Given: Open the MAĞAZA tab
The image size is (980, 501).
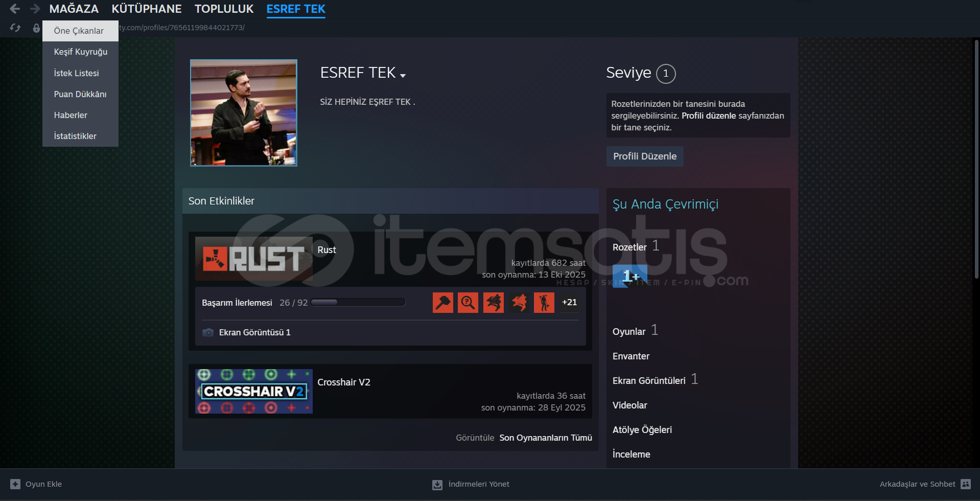Looking at the screenshot, I should tap(74, 9).
